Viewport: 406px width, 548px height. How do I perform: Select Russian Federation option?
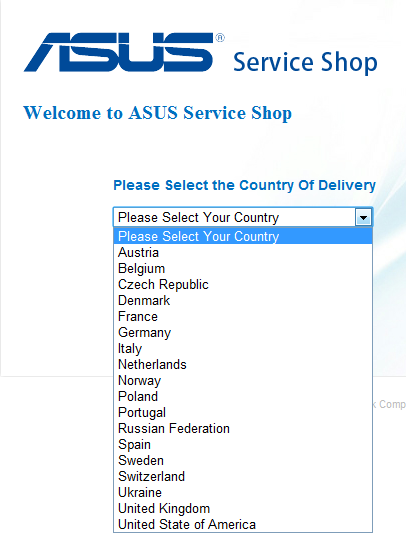click(x=243, y=428)
